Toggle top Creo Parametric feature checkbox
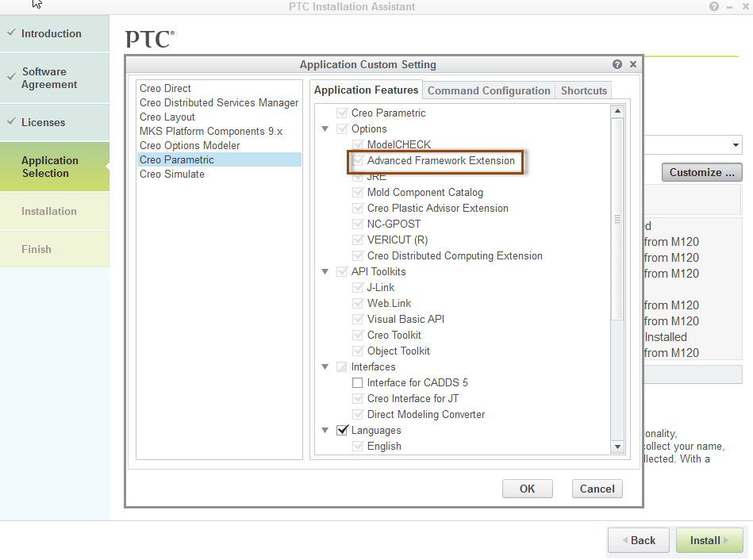 click(x=342, y=113)
